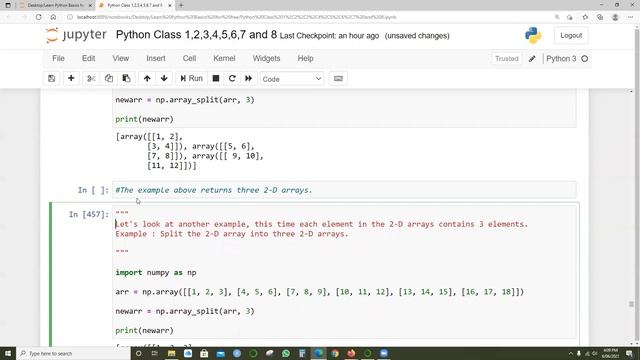Click the comment cell 'The example above returns three 2-D arrays'
The image size is (640, 360).
[344, 190]
